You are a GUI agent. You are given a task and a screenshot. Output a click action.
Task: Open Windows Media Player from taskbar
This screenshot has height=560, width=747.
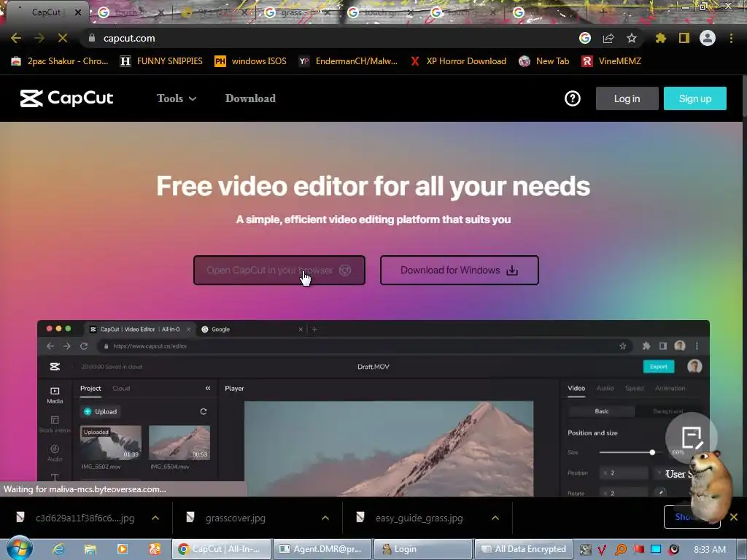(x=123, y=549)
